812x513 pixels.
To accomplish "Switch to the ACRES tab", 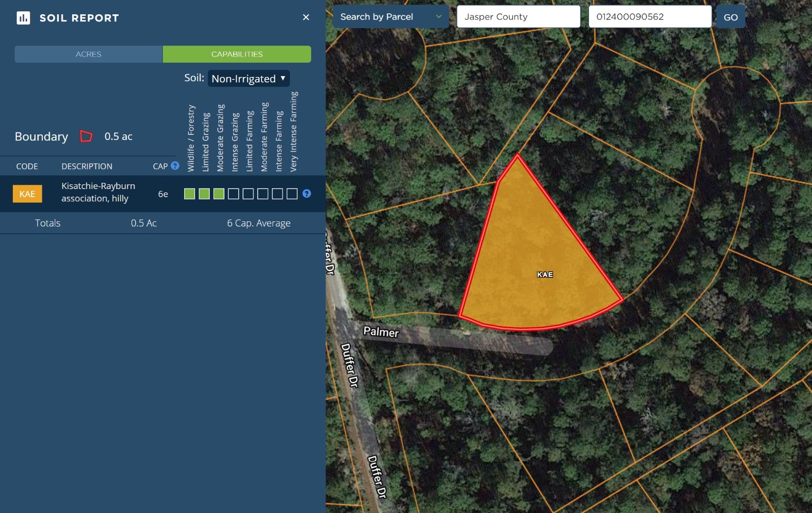I will click(x=88, y=54).
